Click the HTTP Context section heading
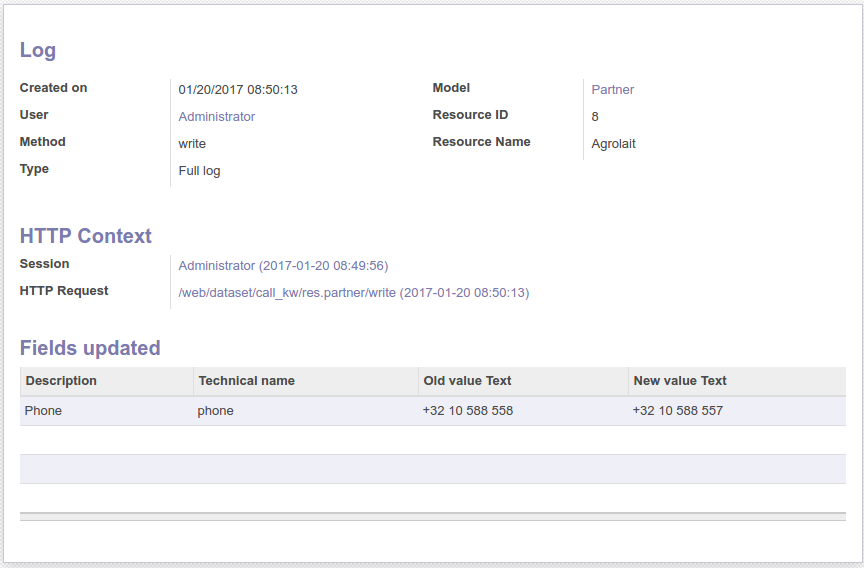The height and width of the screenshot is (568, 864). click(86, 236)
